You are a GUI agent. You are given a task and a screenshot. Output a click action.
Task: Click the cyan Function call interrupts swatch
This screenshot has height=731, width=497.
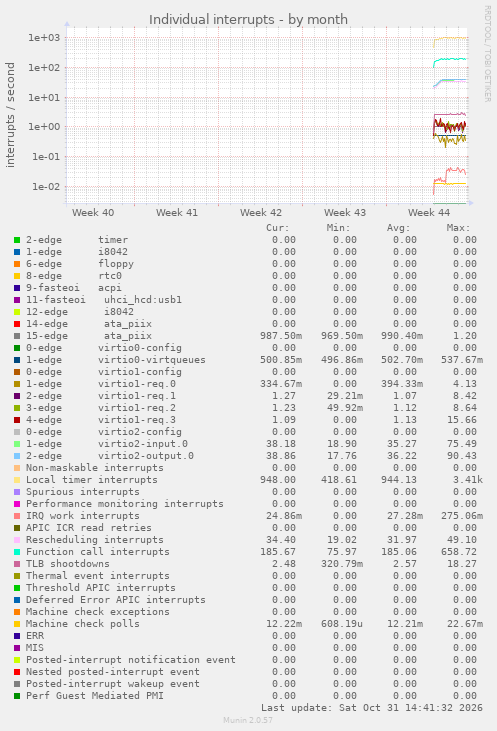coord(17,552)
